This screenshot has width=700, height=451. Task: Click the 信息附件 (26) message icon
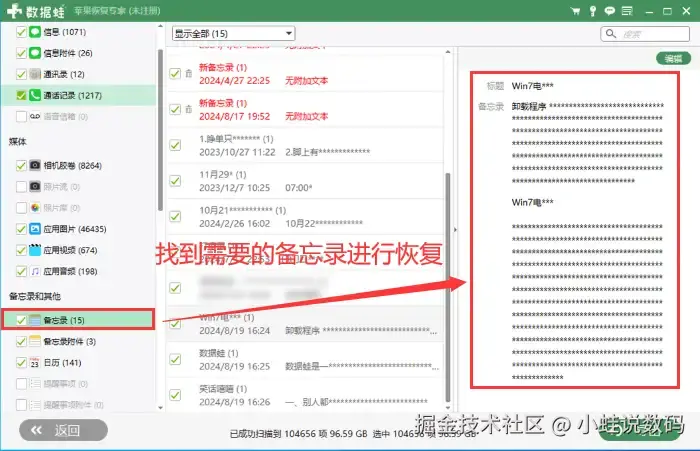(x=35, y=53)
